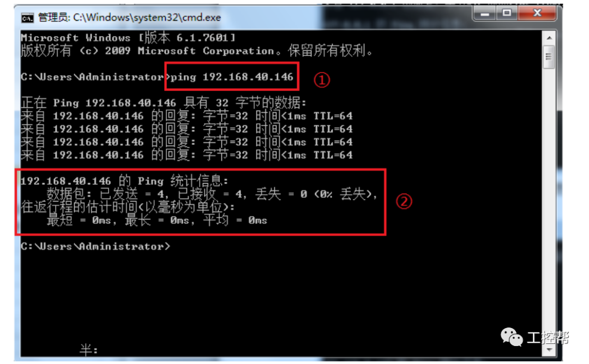Minimize the cmd.exe window
Screen dimensions: 589x364
(485, 14)
